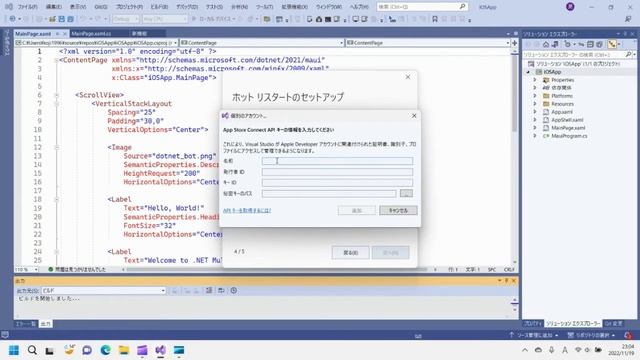Click the Collapse All icon in Solution Explorer

click(590, 44)
